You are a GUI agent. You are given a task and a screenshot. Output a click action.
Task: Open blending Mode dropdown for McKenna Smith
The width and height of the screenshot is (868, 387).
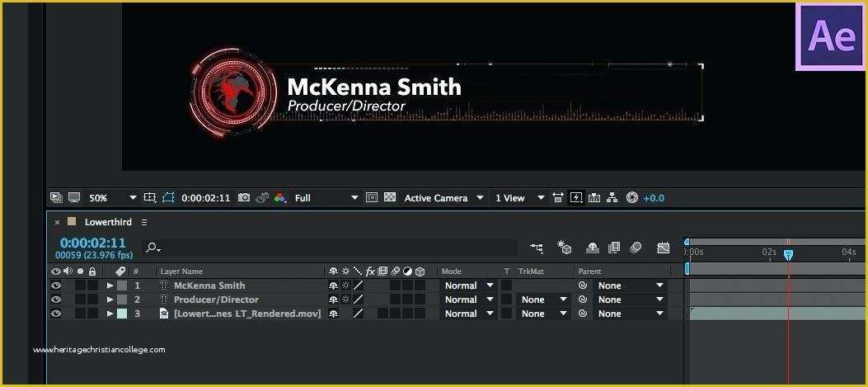click(469, 286)
